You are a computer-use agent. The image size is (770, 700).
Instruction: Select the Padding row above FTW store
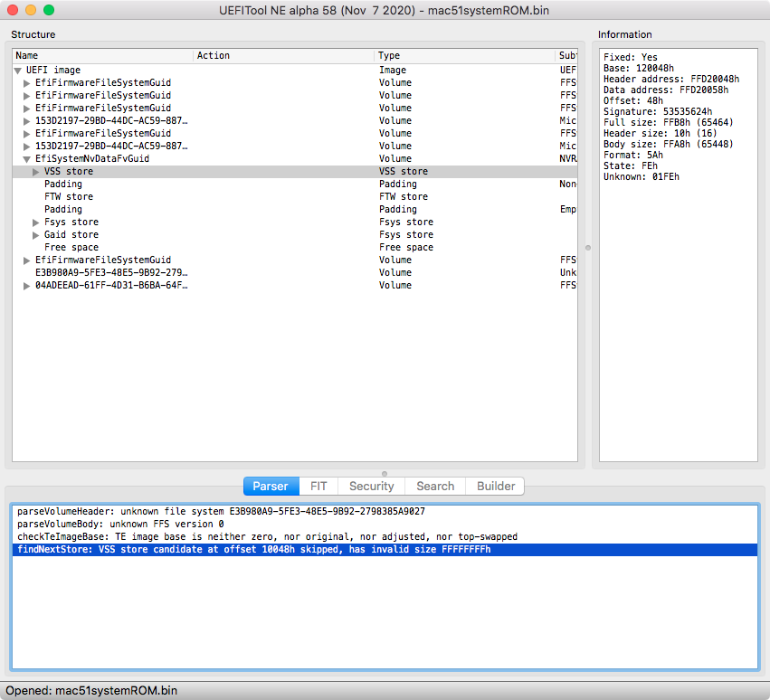pos(295,184)
